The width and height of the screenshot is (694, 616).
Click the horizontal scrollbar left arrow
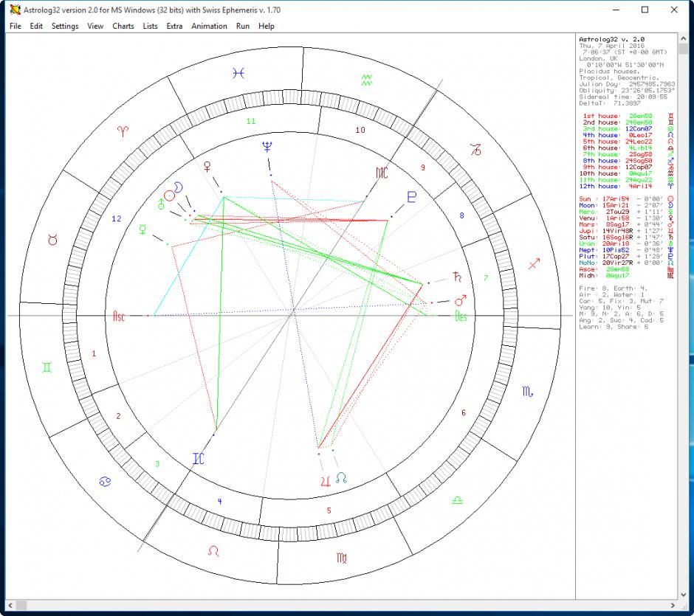pyautogui.click(x=10, y=605)
